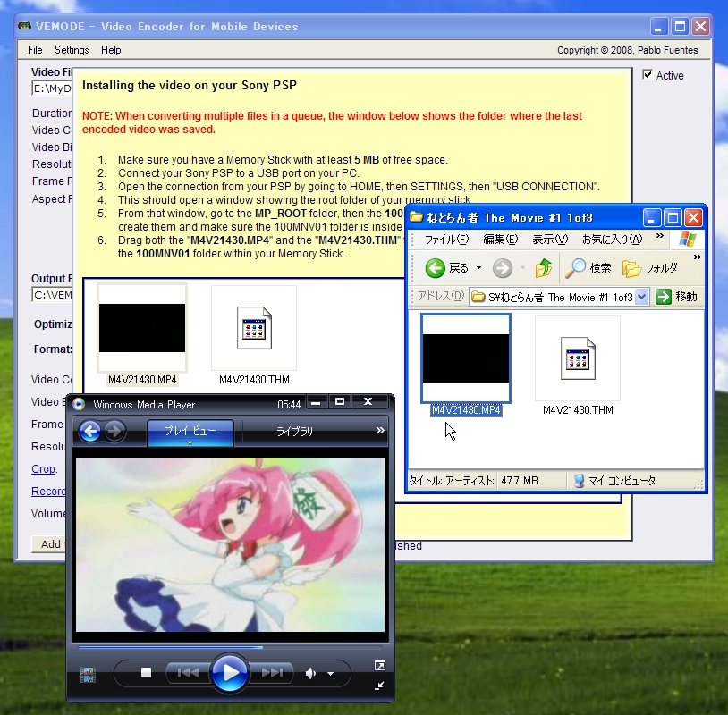Show hidden Explorer toolbar buttons via chevron
Viewport: 728px width, 715px height.
pyautogui.click(x=697, y=257)
